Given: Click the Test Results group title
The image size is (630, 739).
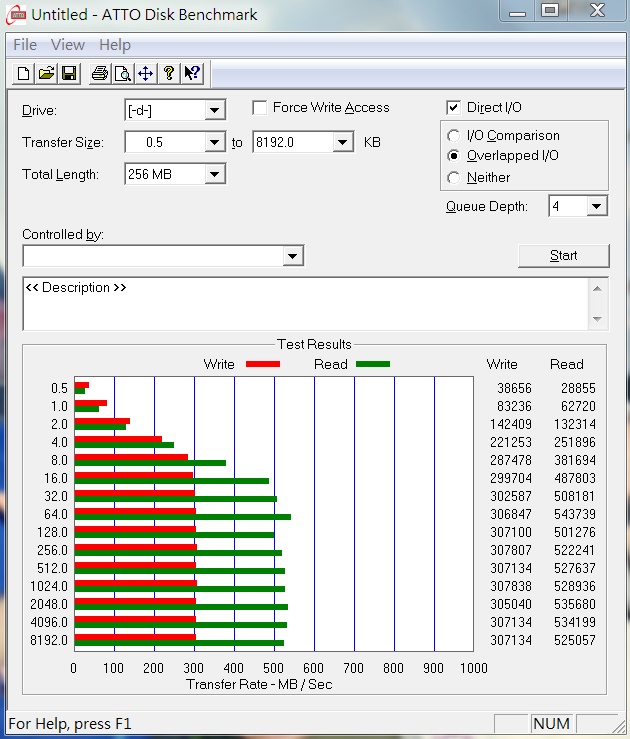Looking at the screenshot, I should click(314, 345).
